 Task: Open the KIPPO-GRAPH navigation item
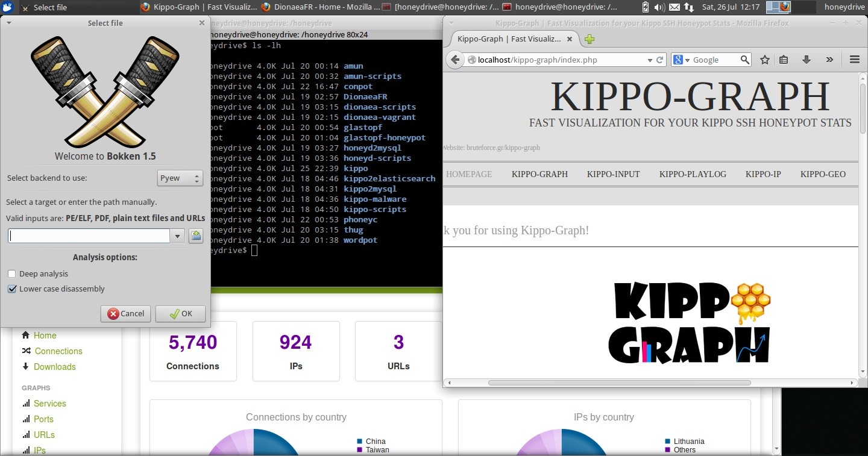539,174
